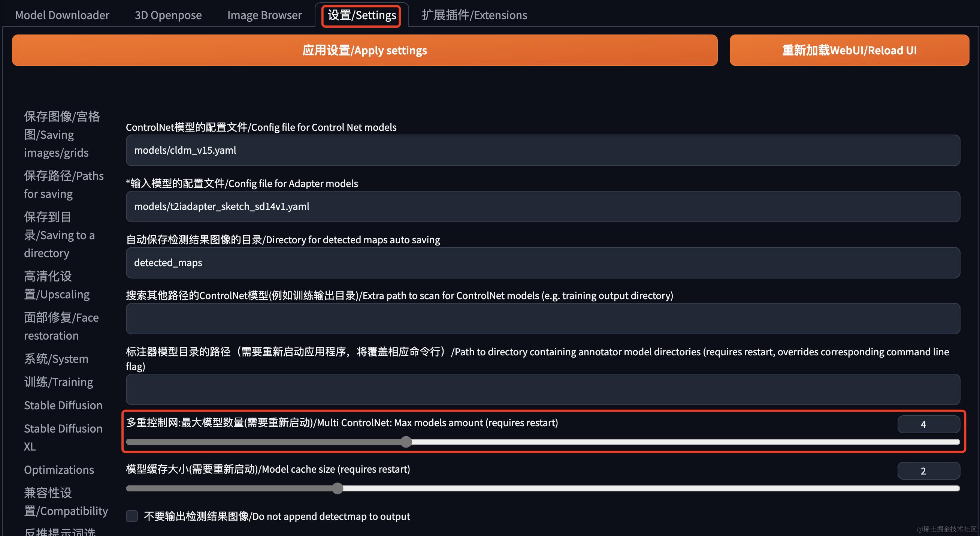Enable Do not append detectmap checkbox
Viewport: 980px width, 536px height.
pyautogui.click(x=132, y=516)
